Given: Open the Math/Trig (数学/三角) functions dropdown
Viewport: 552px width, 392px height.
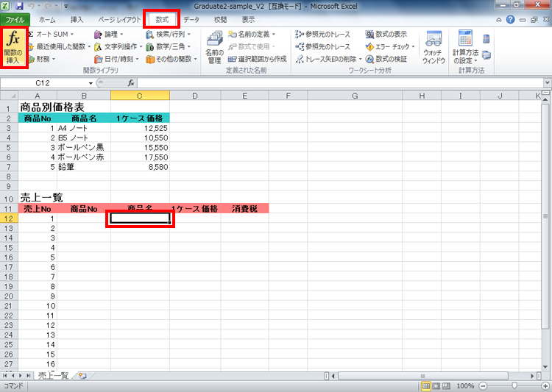Looking at the screenshot, I should click(169, 46).
